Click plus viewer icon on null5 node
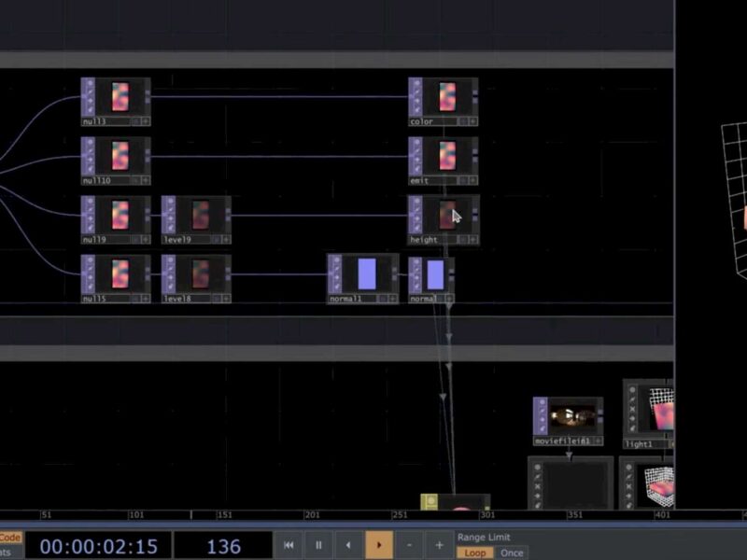The width and height of the screenshot is (747, 560). 146,299
